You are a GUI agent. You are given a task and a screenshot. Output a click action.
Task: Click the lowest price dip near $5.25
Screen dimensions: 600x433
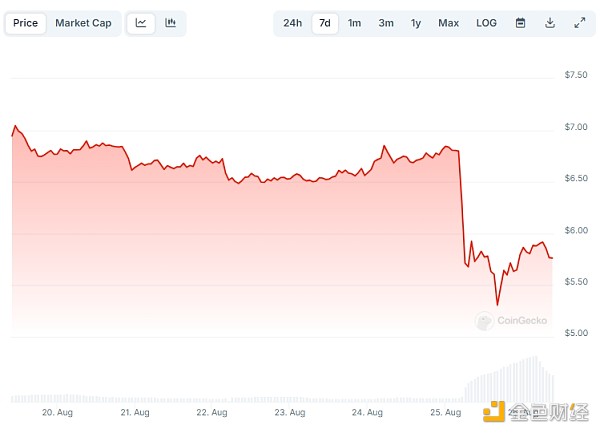[497, 304]
